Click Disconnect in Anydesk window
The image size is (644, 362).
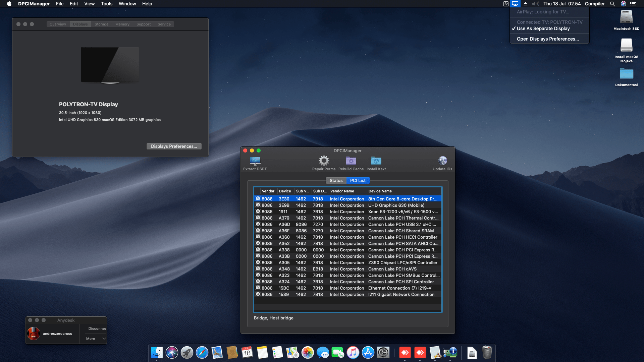[97, 328]
